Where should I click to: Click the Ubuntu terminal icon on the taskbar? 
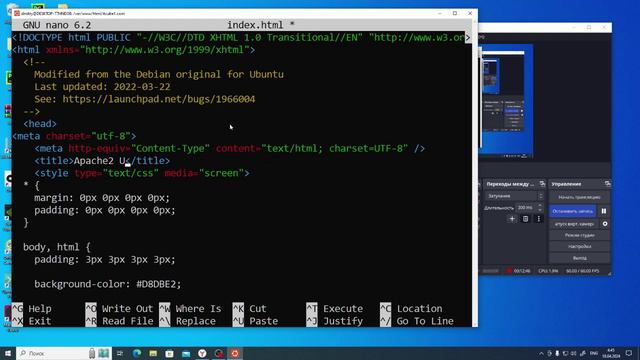tap(235, 353)
